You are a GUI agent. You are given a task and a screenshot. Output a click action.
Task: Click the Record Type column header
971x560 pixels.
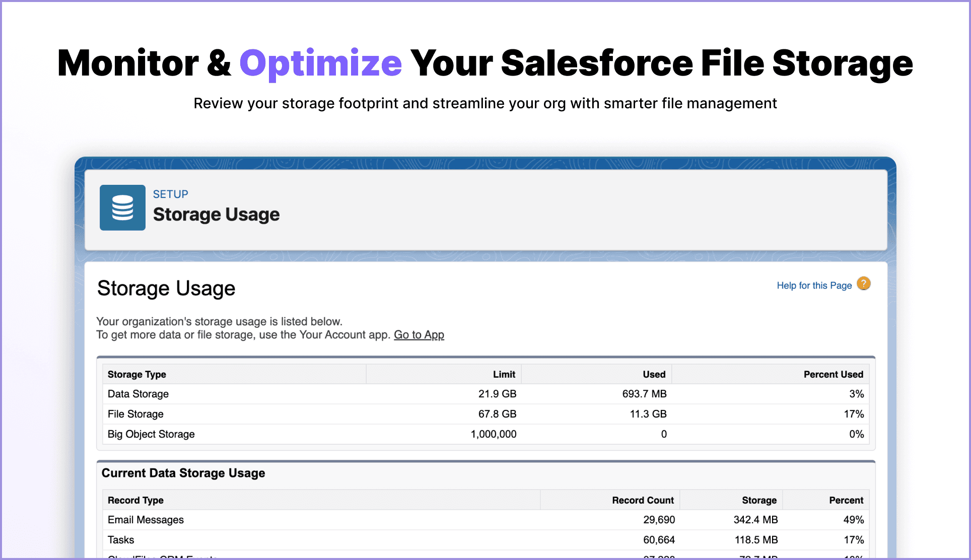[135, 500]
